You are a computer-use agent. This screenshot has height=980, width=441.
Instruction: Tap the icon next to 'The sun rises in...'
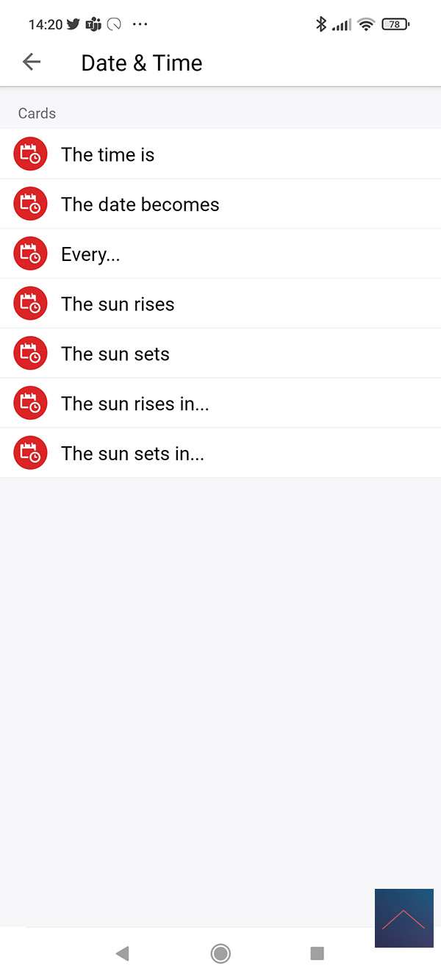point(30,404)
